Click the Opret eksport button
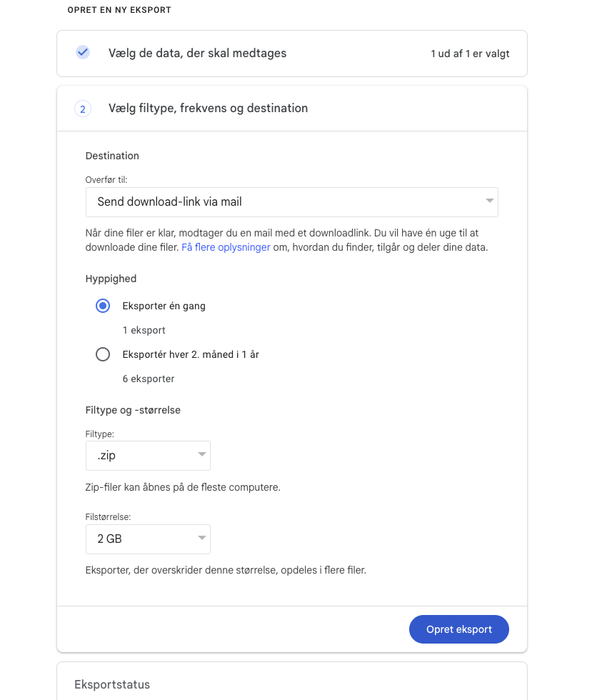Image resolution: width=612 pixels, height=700 pixels. [x=458, y=629]
